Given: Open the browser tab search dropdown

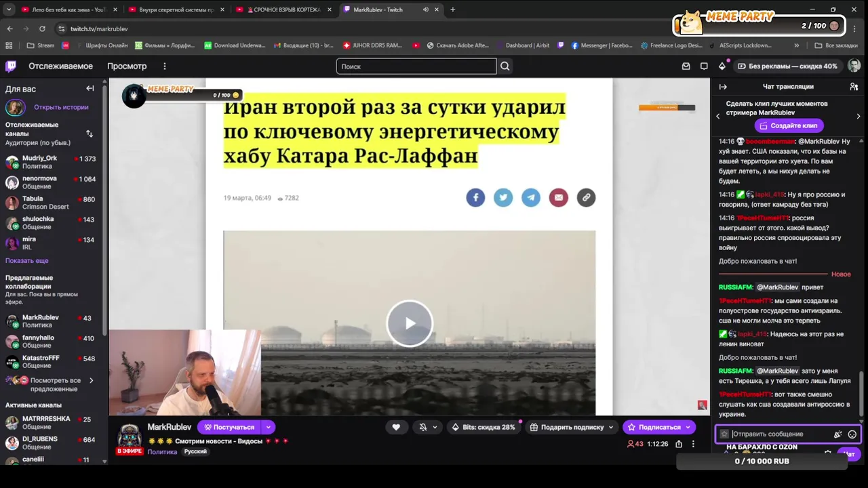Looking at the screenshot, I should [9, 9].
